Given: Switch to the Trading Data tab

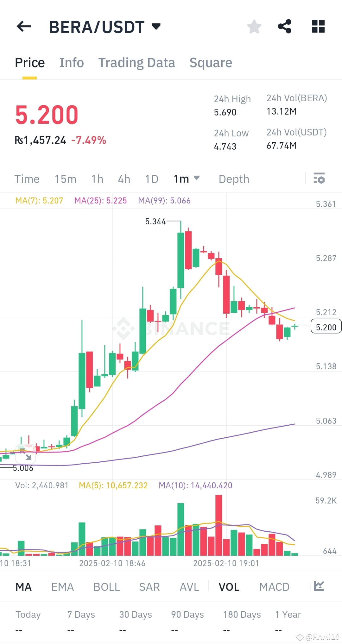Looking at the screenshot, I should tap(137, 62).
